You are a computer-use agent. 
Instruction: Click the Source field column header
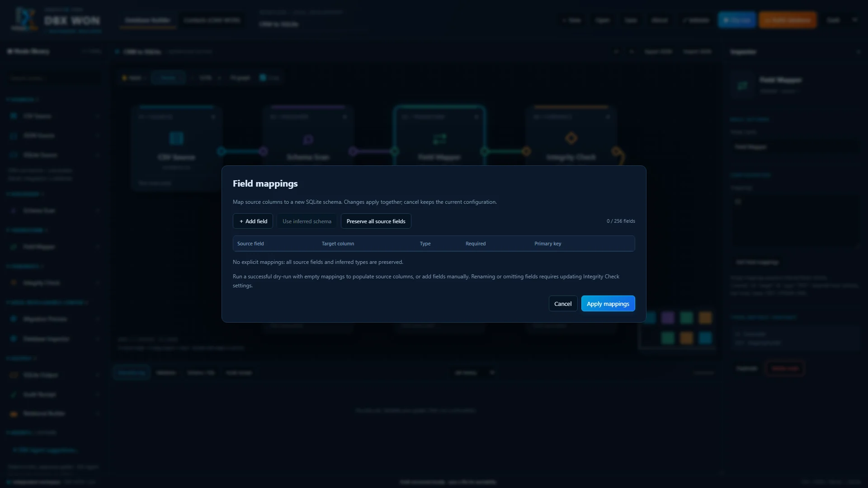(250, 244)
